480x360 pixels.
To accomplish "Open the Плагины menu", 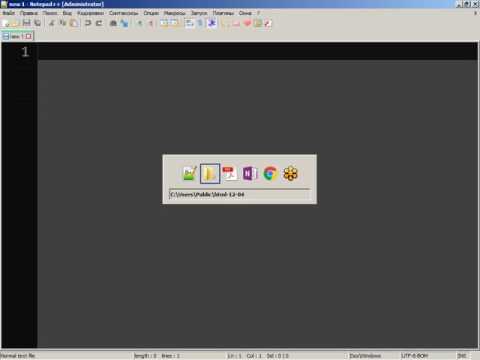I will click(x=223, y=13).
